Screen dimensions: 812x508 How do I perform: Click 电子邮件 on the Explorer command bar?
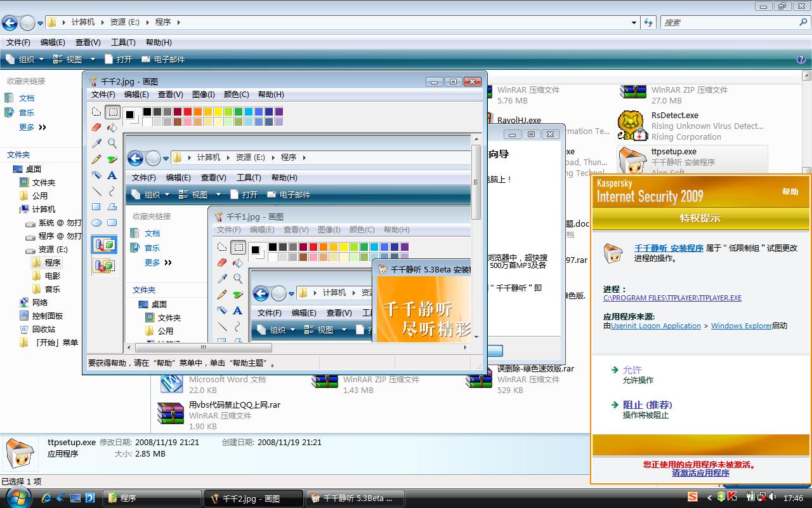[x=163, y=59]
